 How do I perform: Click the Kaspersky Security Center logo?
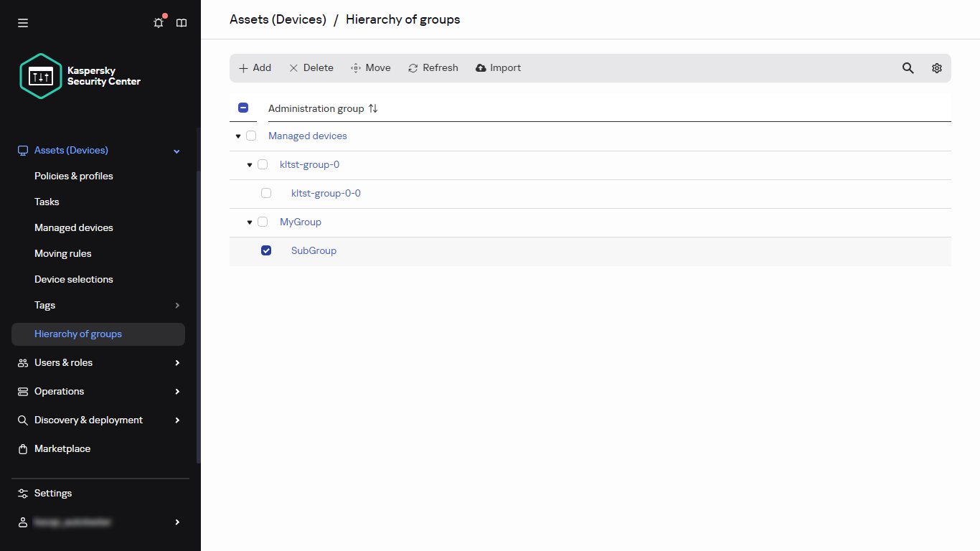coord(80,76)
